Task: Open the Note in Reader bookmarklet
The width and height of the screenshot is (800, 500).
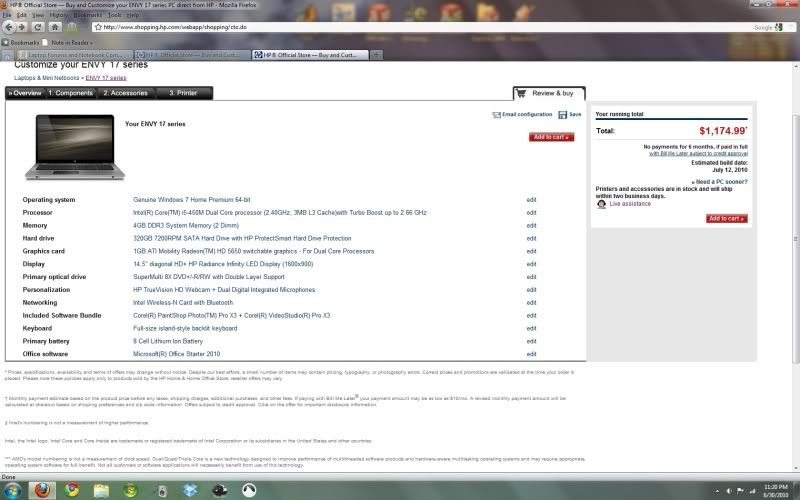Action: pyautogui.click(x=68, y=43)
